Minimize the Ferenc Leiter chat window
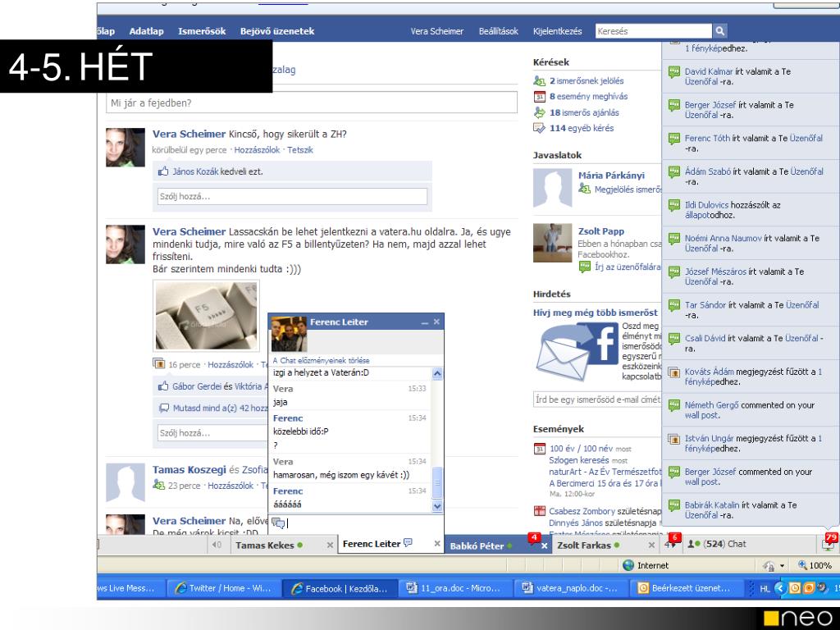 click(424, 322)
